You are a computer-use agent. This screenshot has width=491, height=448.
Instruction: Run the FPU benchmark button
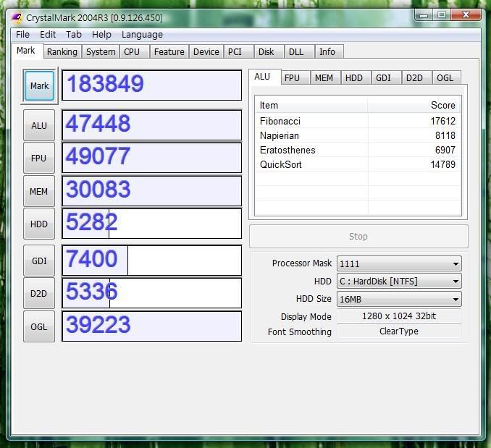click(x=39, y=158)
